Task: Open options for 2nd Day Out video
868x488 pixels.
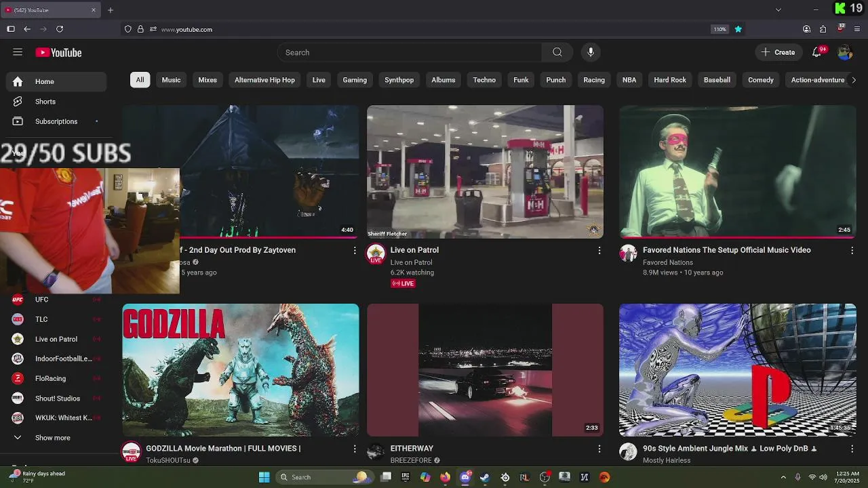Action: [x=354, y=251]
